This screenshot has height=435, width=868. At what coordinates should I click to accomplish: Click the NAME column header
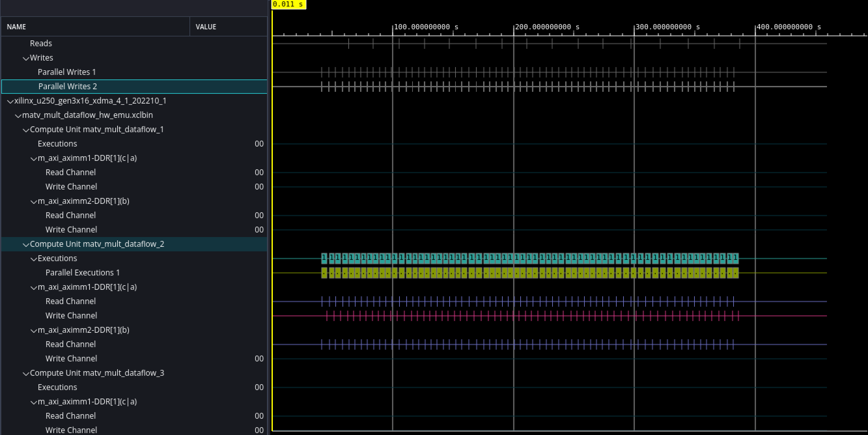click(x=95, y=27)
